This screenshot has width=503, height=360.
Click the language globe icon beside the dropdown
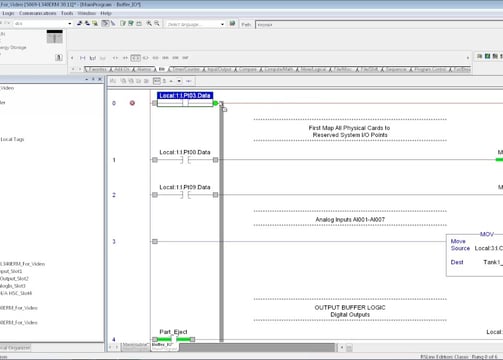[232, 24]
